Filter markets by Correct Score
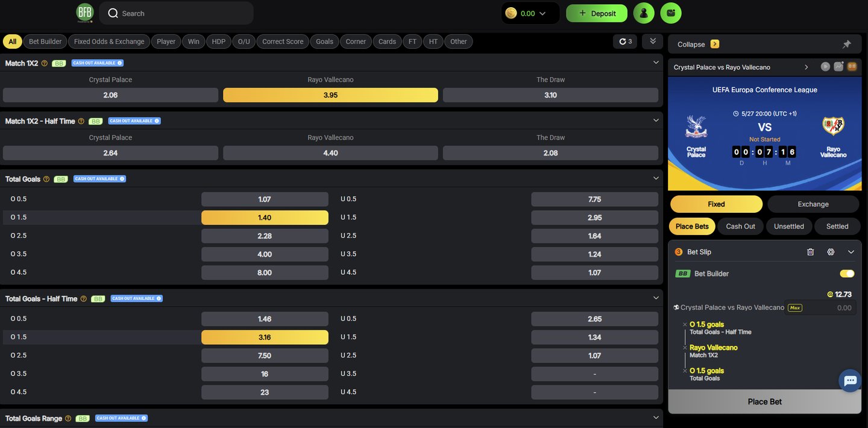Image resolution: width=868 pixels, height=428 pixels. tap(283, 42)
